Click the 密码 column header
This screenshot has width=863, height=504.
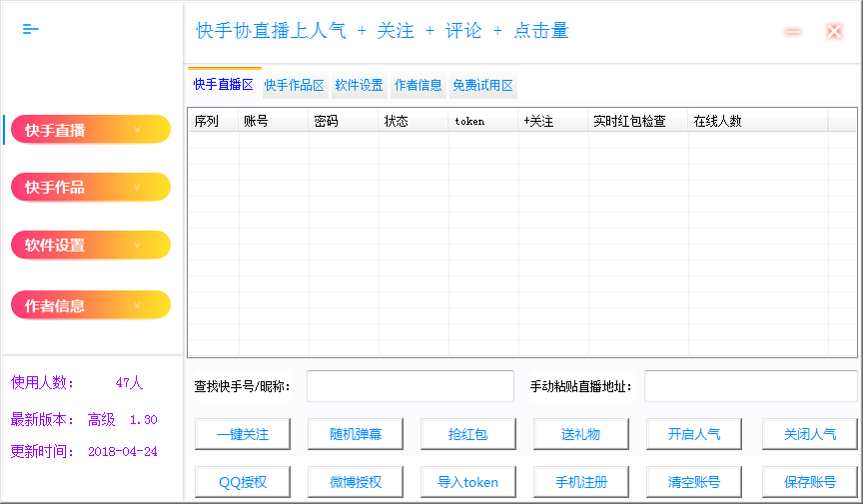pyautogui.click(x=344, y=121)
